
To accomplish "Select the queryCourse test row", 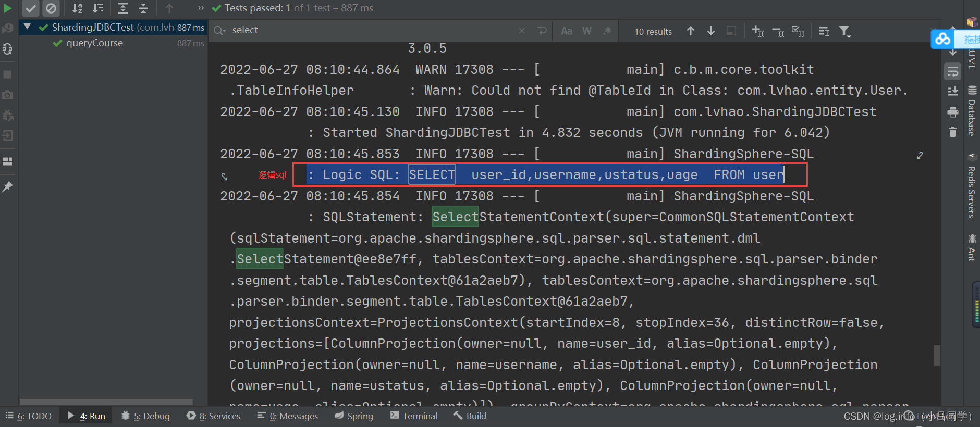I will (x=114, y=43).
